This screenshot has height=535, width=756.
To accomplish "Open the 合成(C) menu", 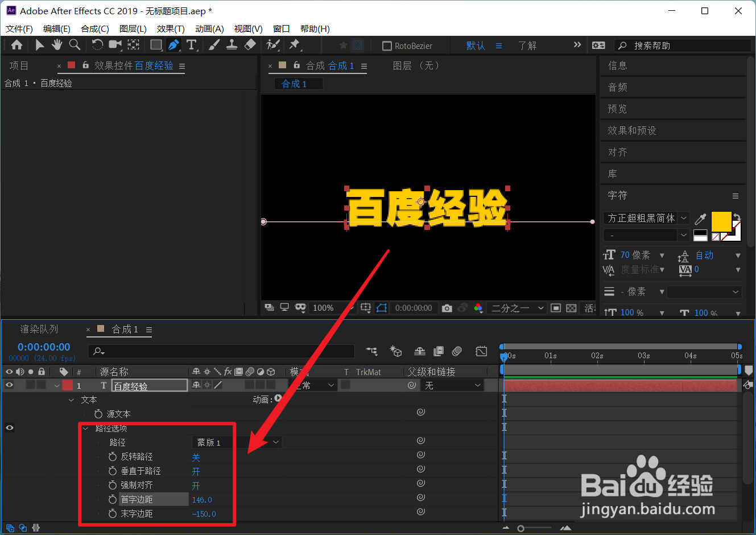I will 95,28.
